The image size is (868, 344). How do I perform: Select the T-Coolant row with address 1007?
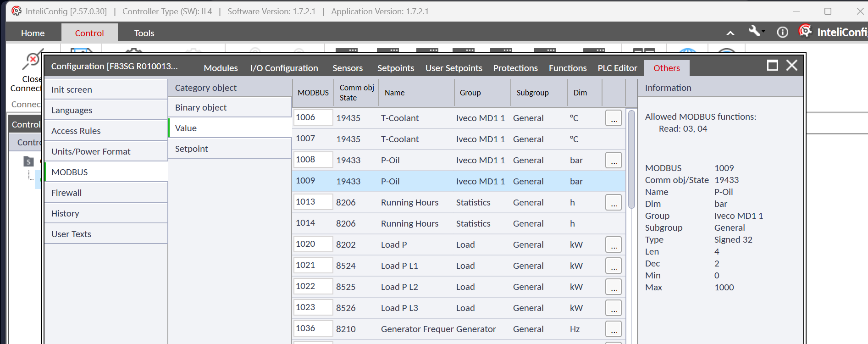pyautogui.click(x=459, y=139)
